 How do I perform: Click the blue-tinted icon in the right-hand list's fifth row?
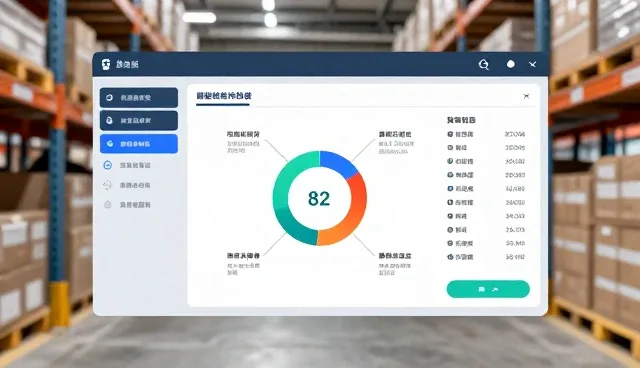450,188
